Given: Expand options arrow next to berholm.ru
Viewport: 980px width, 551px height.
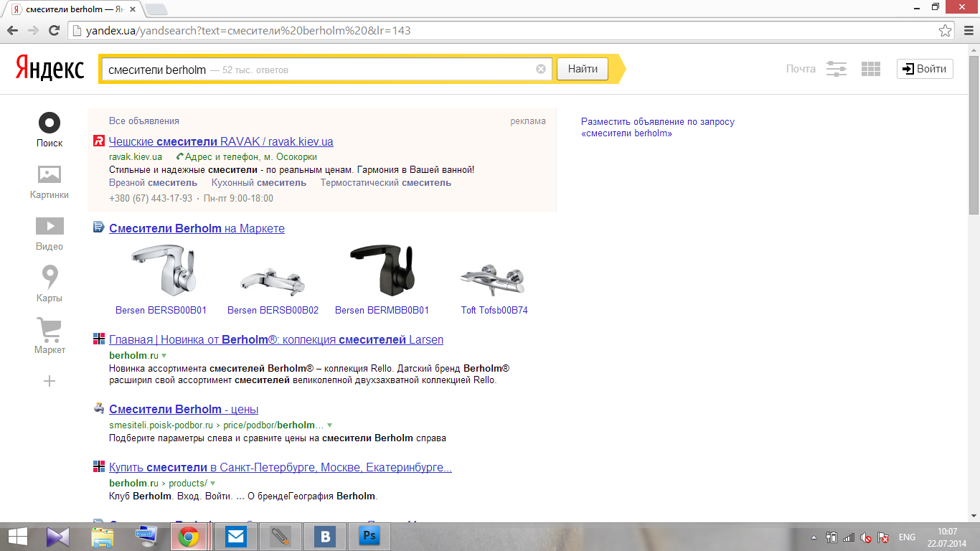Looking at the screenshot, I should click(164, 356).
